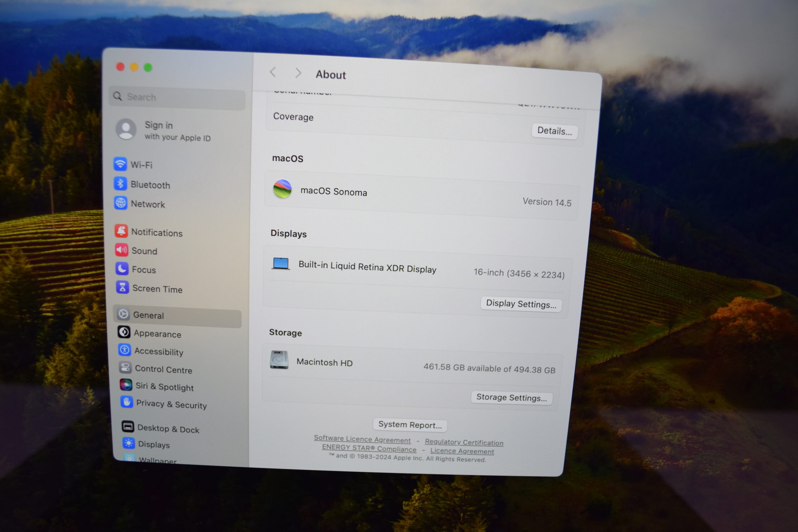Click the 461.58 GB available storage text
This screenshot has width=798, height=532.
pos(489,368)
